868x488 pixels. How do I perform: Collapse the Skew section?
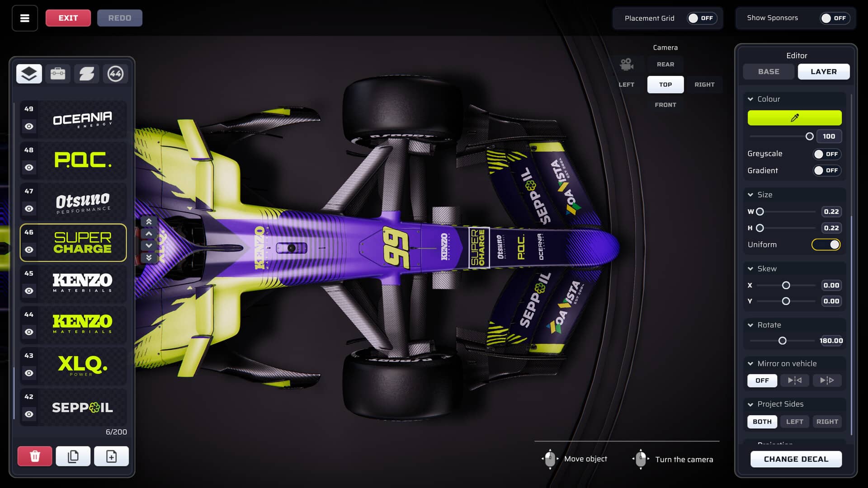pos(750,268)
